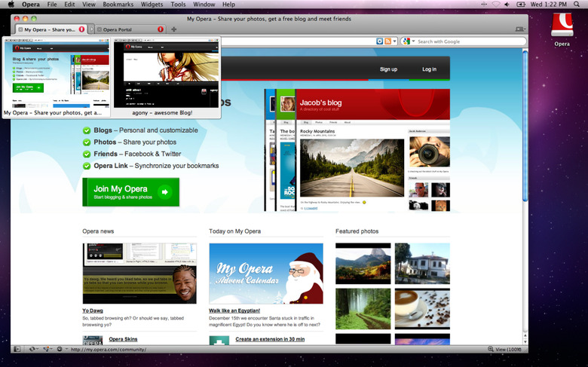Click the featured coffee cup photo

click(422, 308)
